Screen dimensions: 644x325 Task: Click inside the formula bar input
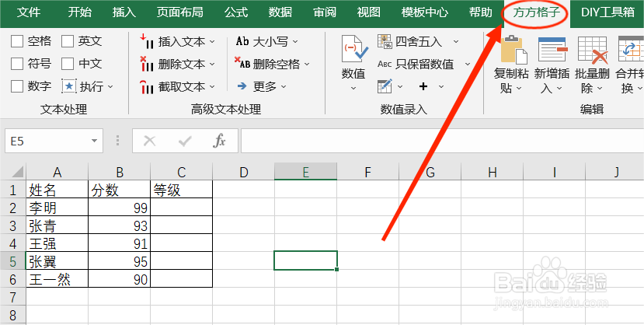442,142
